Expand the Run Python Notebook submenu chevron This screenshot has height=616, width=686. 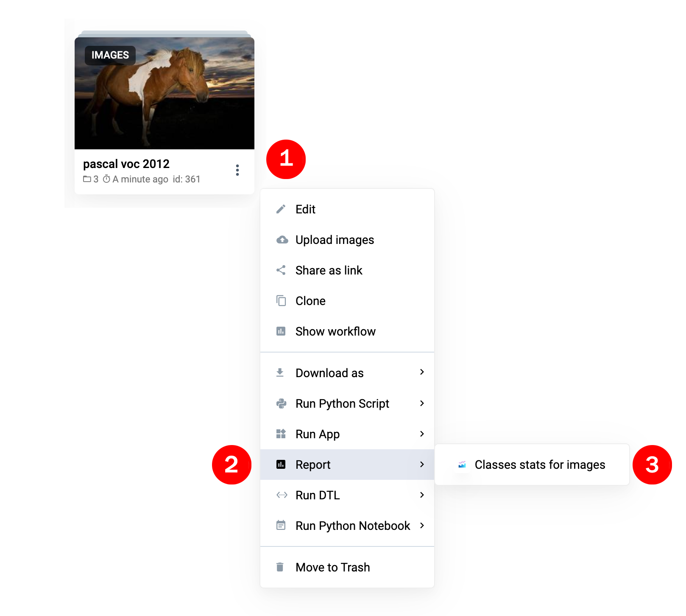(x=422, y=525)
